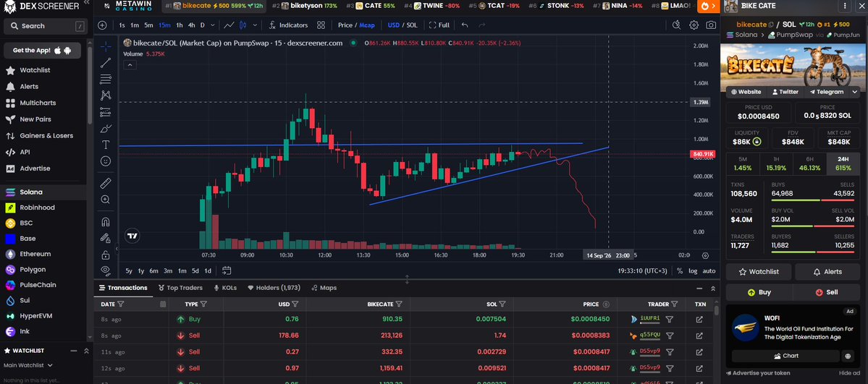The height and width of the screenshot is (384, 868).
Task: Select the XABCD pattern tool
Action: pyautogui.click(x=106, y=95)
